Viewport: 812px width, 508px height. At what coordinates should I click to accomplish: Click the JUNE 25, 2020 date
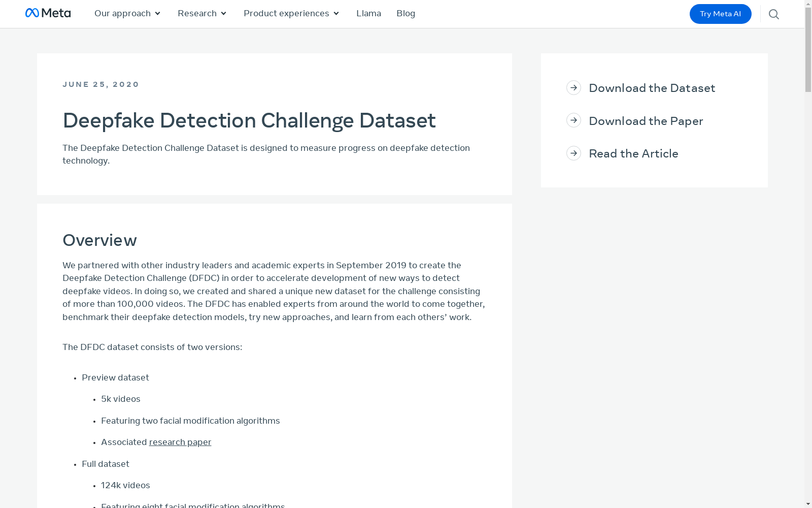[x=100, y=84]
